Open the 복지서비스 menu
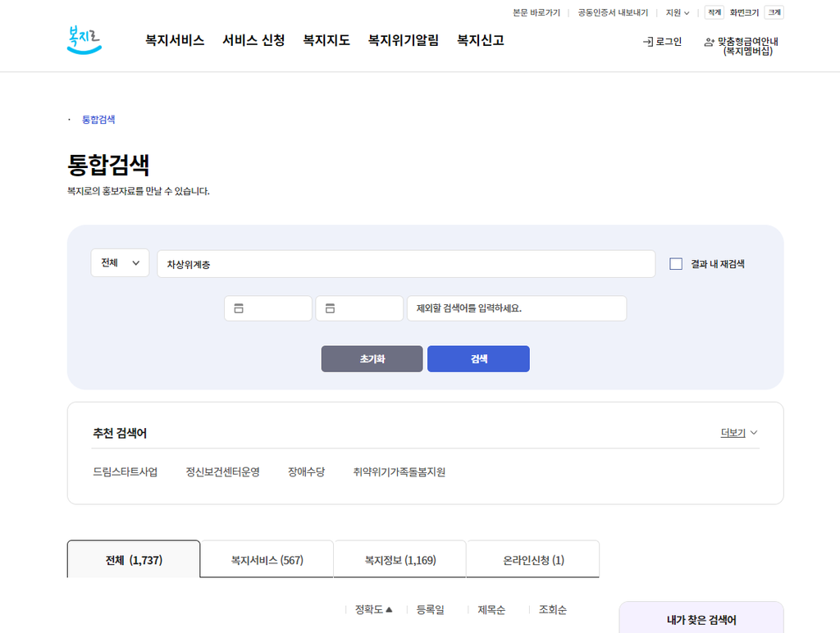840x633 pixels. [x=175, y=40]
